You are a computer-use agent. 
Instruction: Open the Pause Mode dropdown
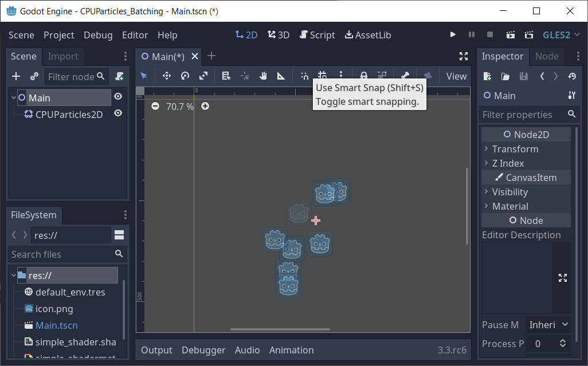tap(548, 325)
